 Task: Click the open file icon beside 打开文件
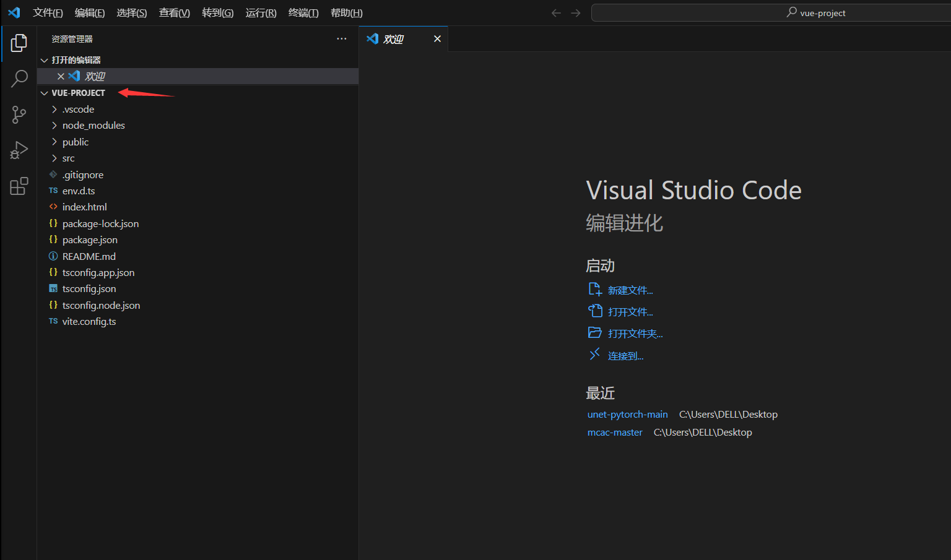point(594,311)
